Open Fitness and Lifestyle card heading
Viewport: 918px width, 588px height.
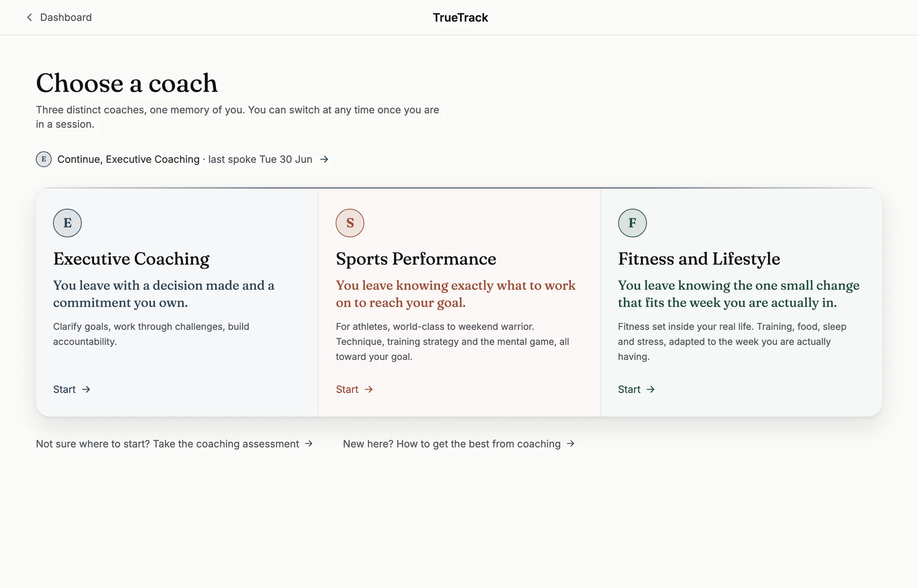[699, 259]
